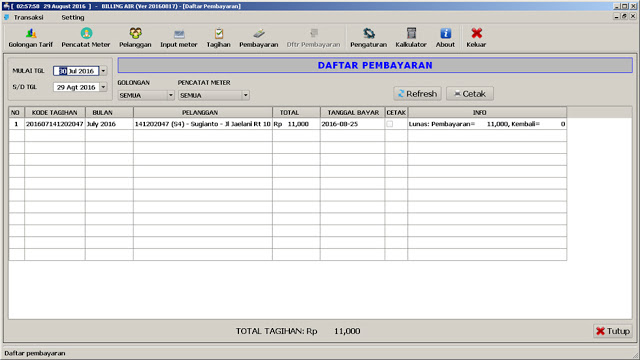Click the INFO column header
This screenshot has width=640, height=360.
coord(487,113)
